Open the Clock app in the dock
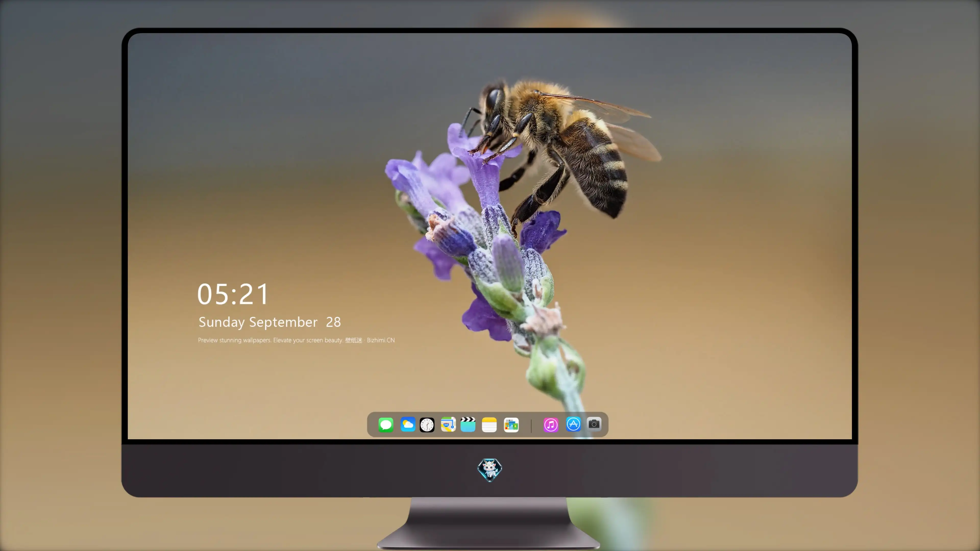980x551 pixels. (x=427, y=425)
